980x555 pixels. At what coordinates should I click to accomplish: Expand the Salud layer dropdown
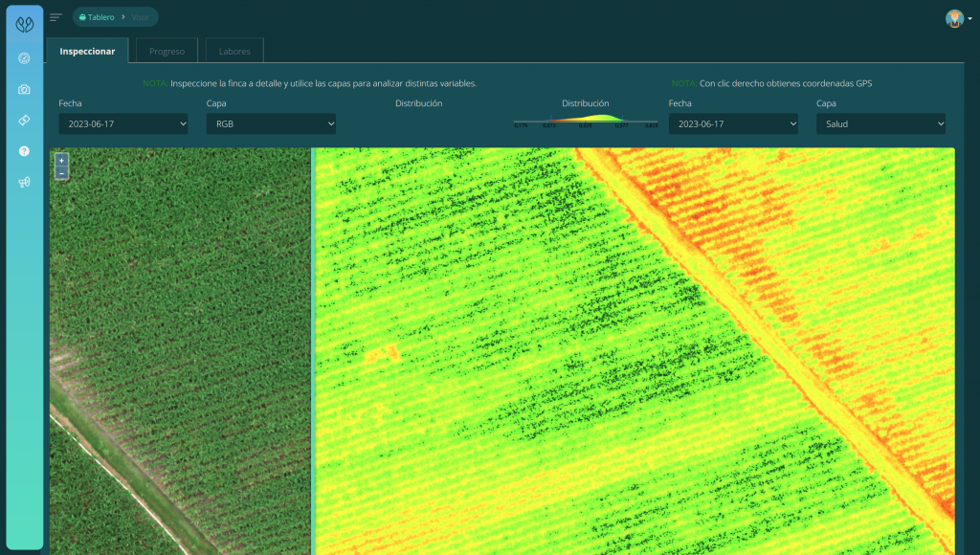tap(880, 123)
